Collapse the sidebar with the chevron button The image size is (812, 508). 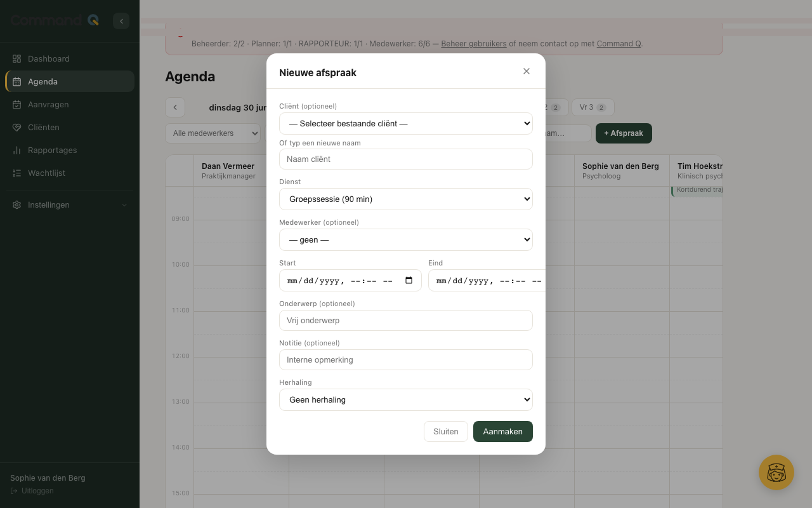pyautogui.click(x=121, y=21)
